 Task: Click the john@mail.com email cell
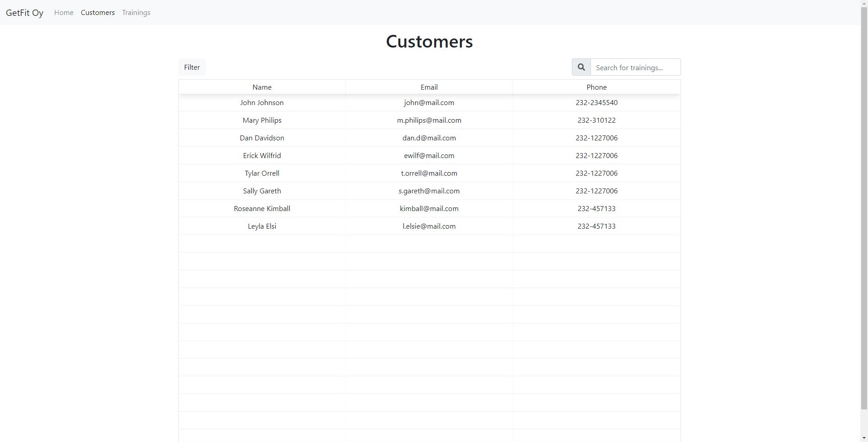click(x=429, y=103)
